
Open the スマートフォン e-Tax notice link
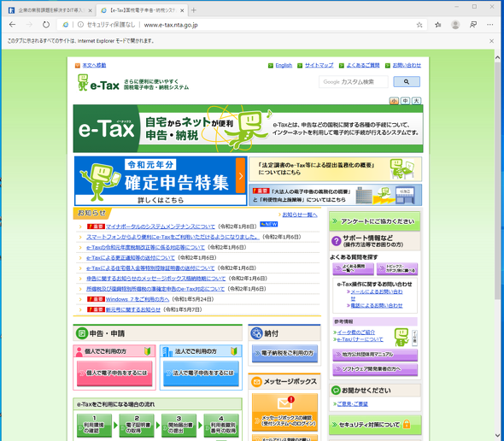[173, 237]
